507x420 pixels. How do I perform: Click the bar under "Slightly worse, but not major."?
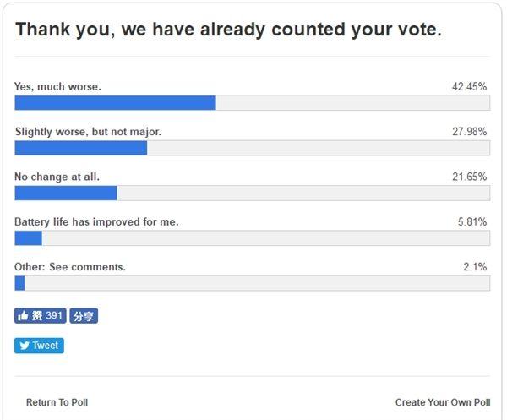[252, 148]
